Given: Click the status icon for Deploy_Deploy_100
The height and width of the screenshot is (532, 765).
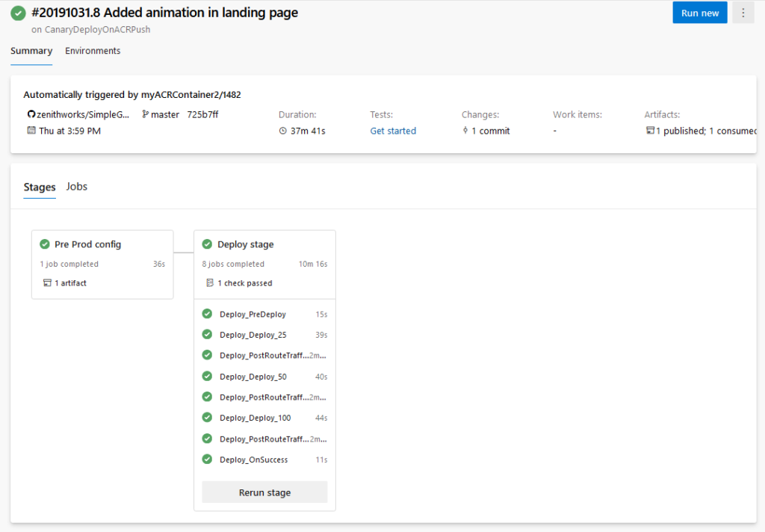Looking at the screenshot, I should click(207, 418).
